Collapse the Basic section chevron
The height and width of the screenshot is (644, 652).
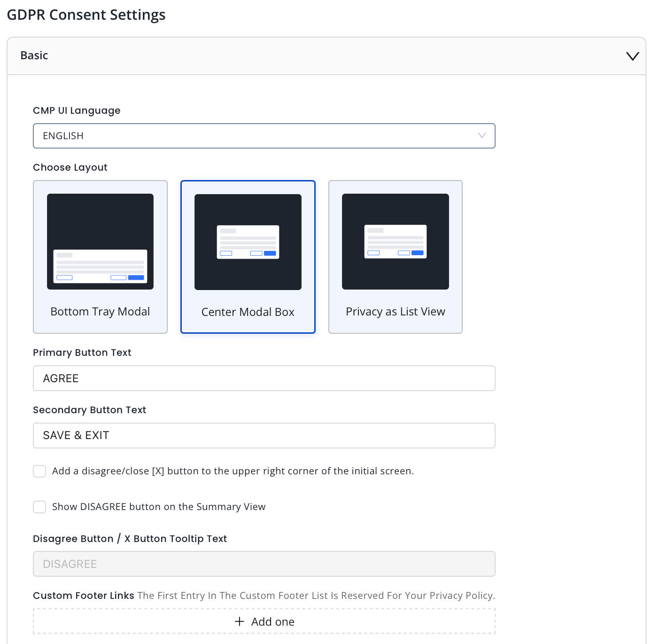632,56
